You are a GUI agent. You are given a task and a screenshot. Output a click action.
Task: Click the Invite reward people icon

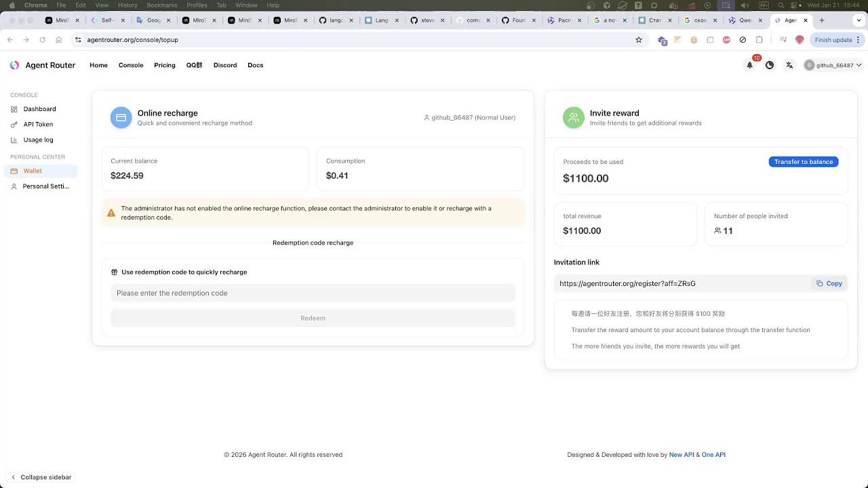[574, 117]
